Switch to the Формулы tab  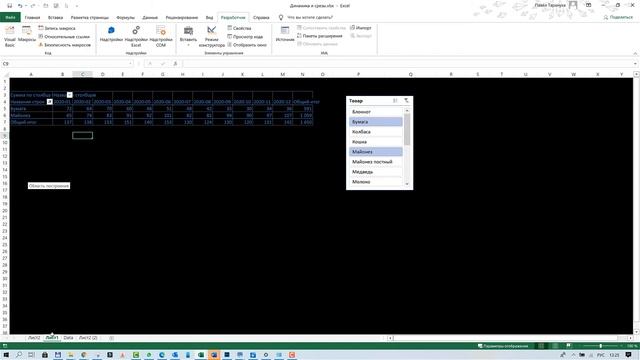tap(125, 18)
